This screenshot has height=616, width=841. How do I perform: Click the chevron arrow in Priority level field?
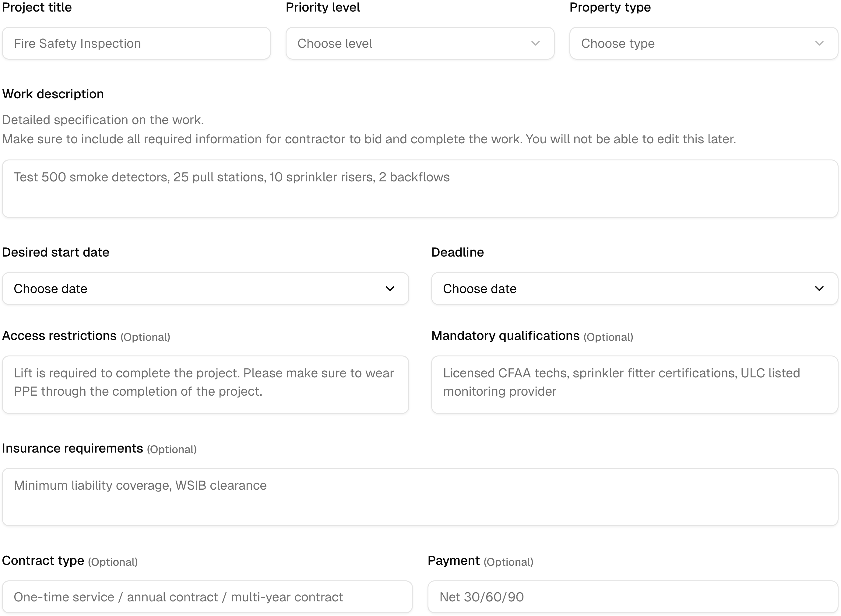[x=535, y=44]
